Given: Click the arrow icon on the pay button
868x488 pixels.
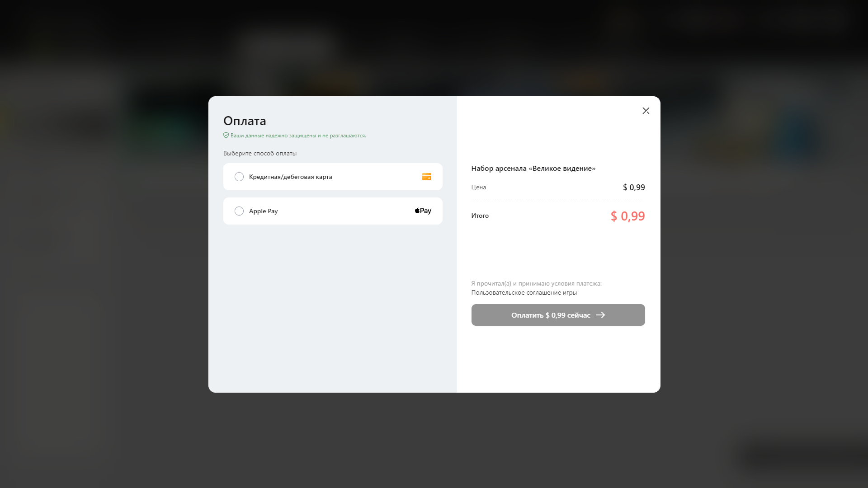Looking at the screenshot, I should 600,315.
